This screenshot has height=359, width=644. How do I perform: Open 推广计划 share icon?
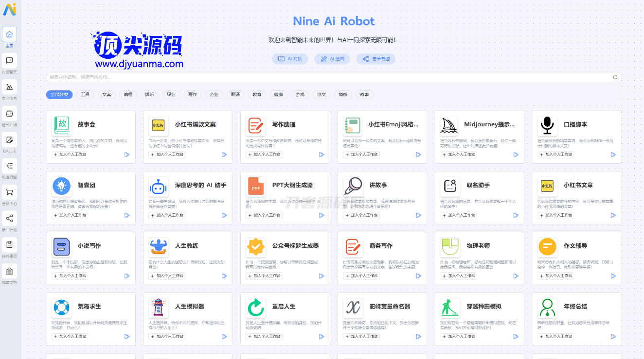point(9,219)
